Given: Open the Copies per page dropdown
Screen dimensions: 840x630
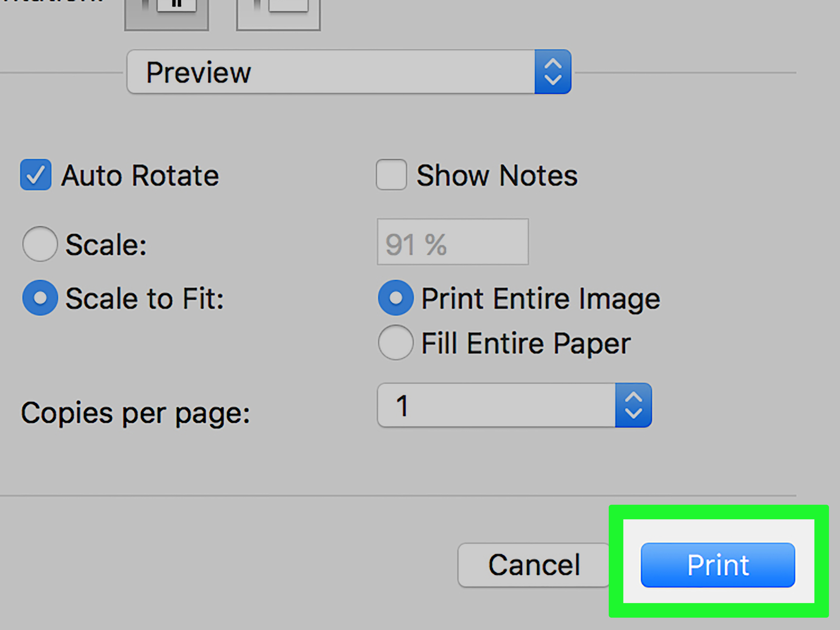Looking at the screenshot, I should [x=514, y=405].
